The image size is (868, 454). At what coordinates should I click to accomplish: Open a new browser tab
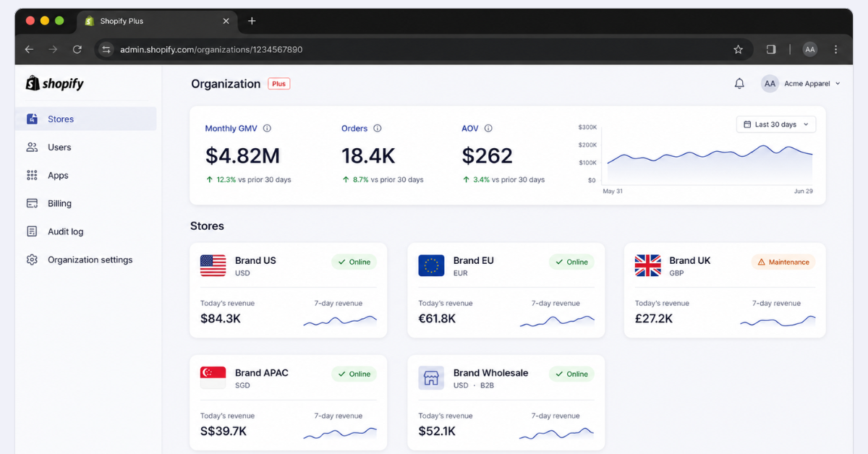(x=252, y=21)
